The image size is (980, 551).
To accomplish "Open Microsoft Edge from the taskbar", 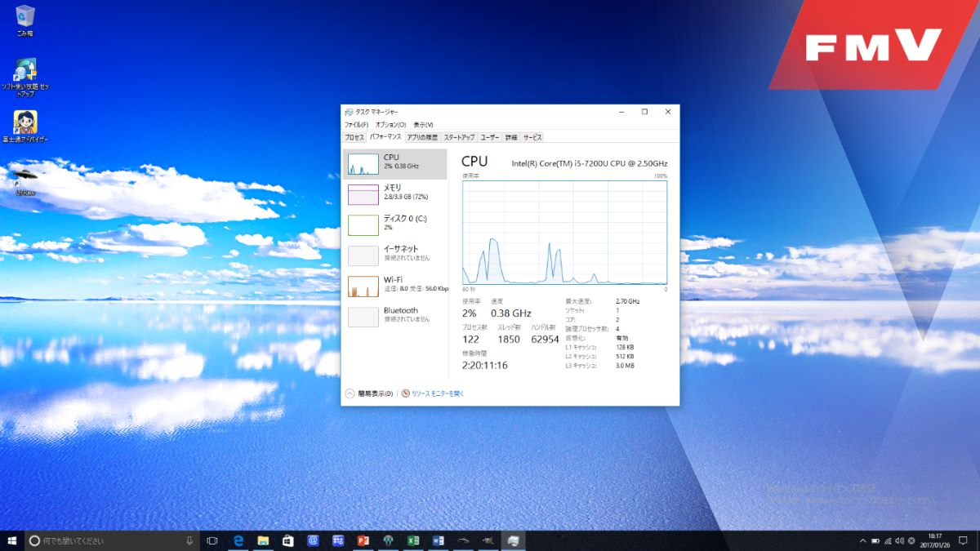I will click(x=238, y=540).
